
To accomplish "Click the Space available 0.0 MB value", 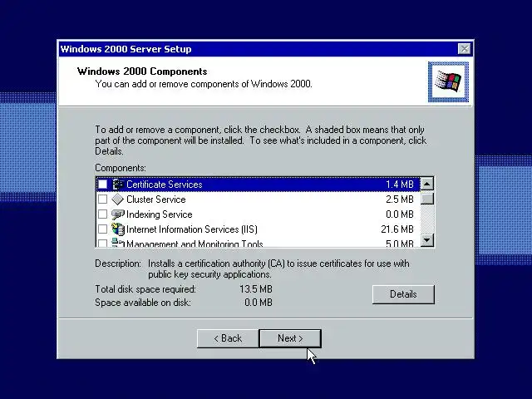I will pos(259,302).
